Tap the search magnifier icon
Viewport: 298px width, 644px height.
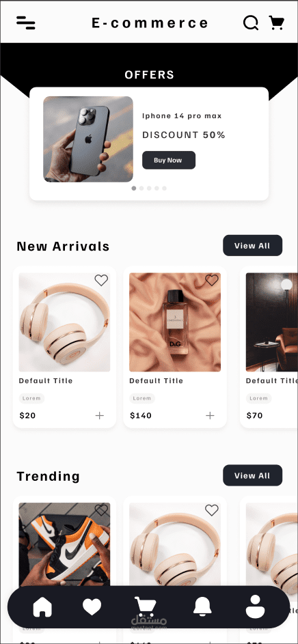(x=251, y=23)
